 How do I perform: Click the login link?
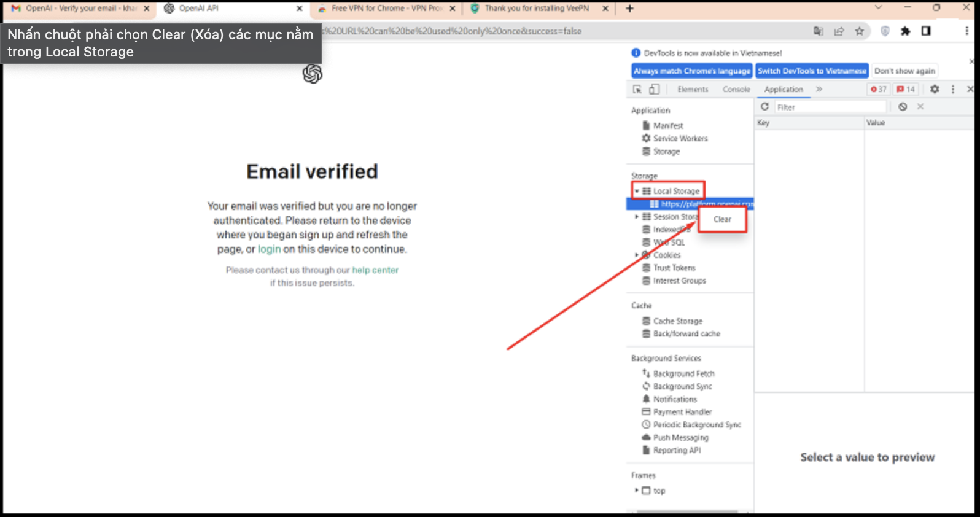(269, 249)
